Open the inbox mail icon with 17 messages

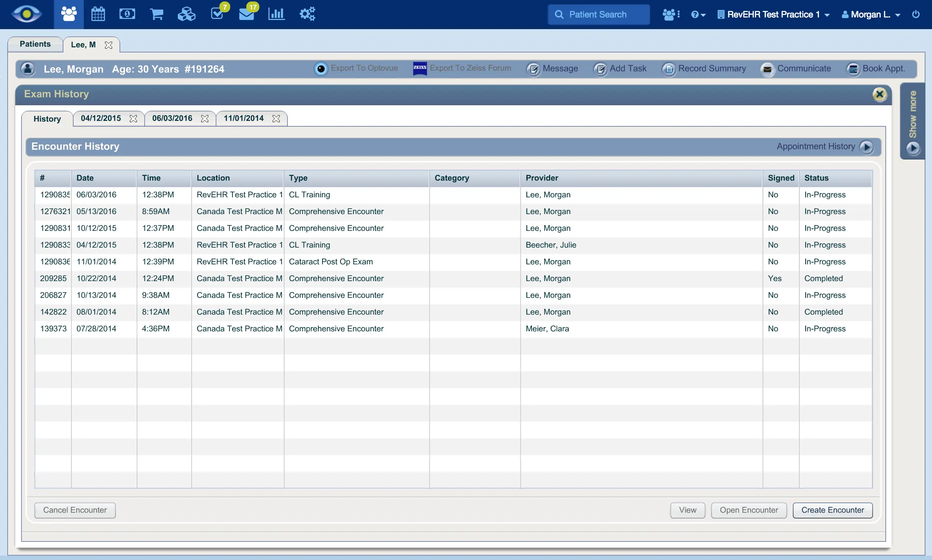pos(247,13)
